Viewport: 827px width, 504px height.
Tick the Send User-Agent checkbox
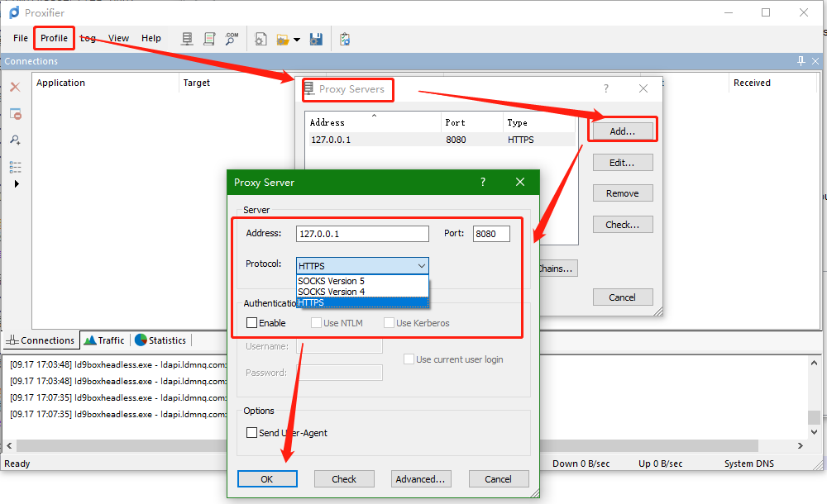[x=252, y=433]
